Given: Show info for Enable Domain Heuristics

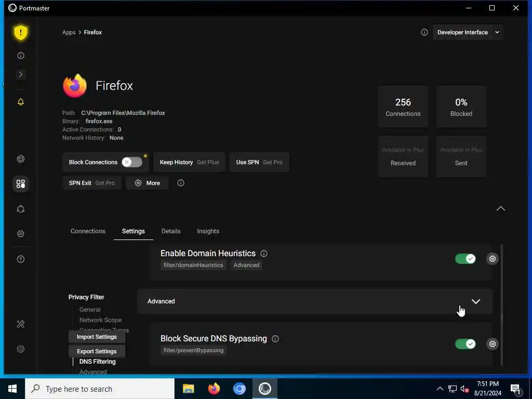Looking at the screenshot, I should (x=263, y=254).
